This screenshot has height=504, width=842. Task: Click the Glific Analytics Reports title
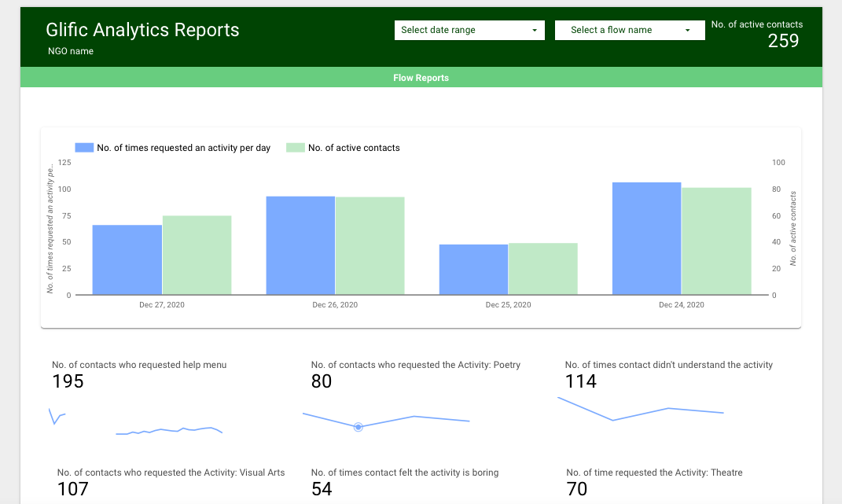point(142,30)
